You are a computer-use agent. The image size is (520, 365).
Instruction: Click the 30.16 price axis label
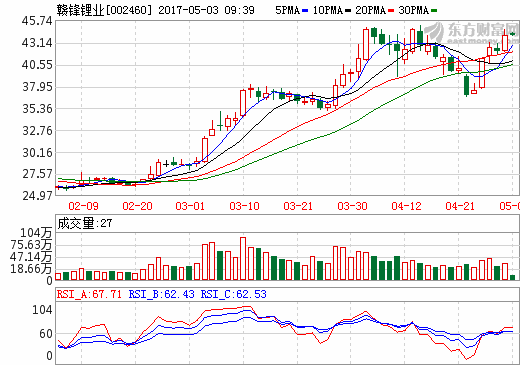tap(37, 153)
